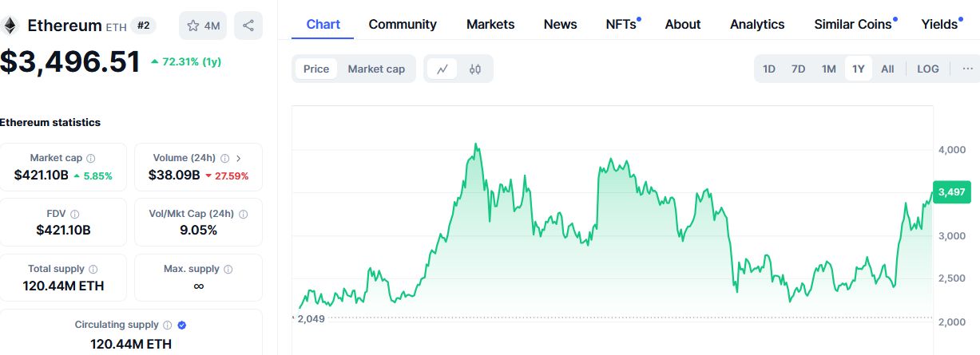Click the $3,496.51 price text
This screenshot has width=980, height=355.
(x=71, y=61)
